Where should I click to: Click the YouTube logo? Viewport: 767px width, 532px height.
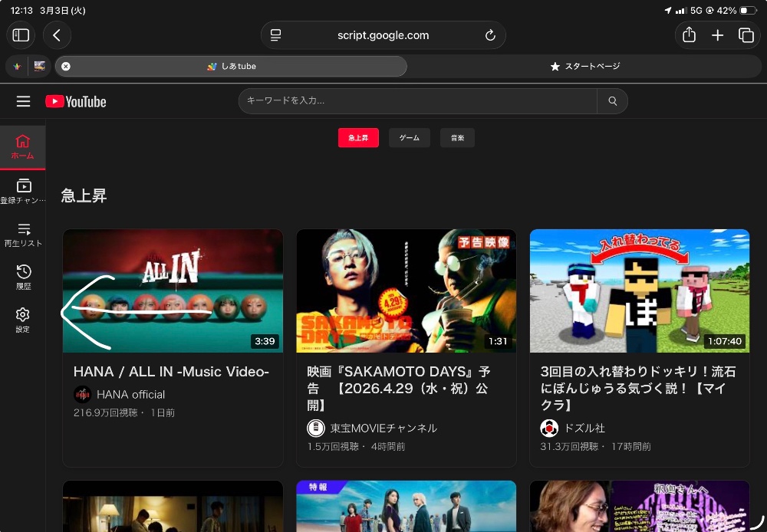point(76,101)
